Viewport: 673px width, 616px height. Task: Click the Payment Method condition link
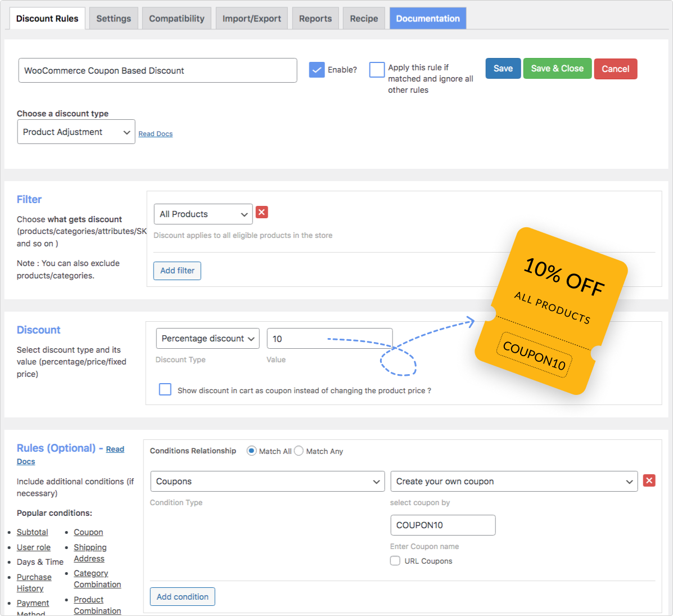point(33,608)
